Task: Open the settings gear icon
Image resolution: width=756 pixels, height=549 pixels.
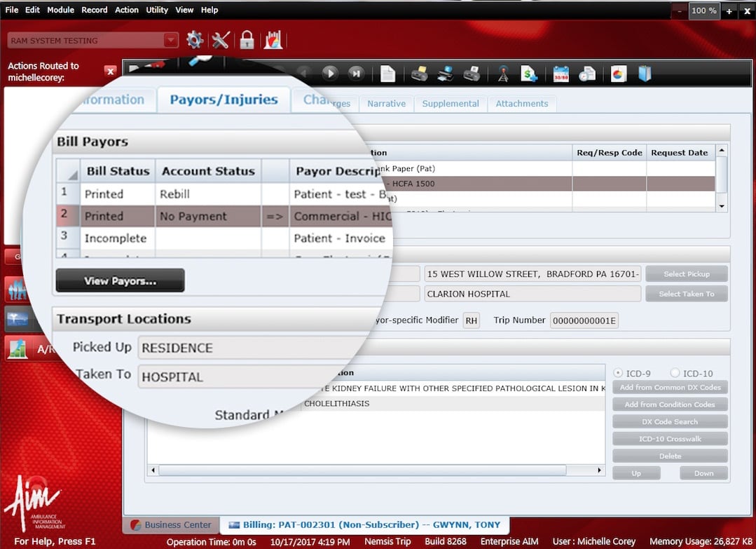Action: tap(195, 40)
